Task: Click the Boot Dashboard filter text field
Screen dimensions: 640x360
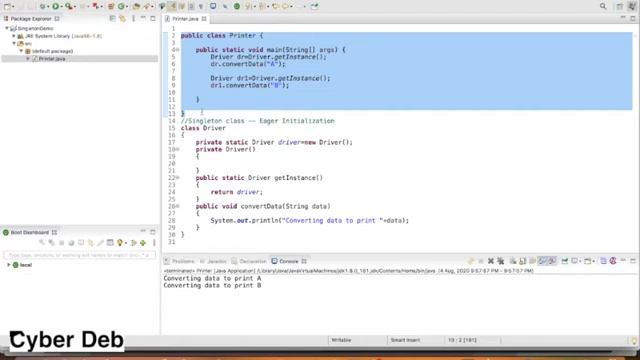Action: [79, 255]
